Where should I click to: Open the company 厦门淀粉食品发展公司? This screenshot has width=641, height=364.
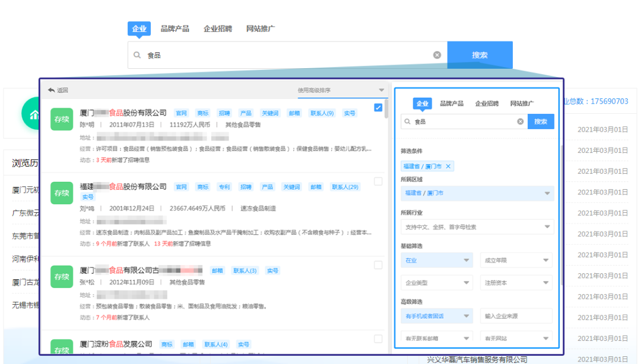click(x=116, y=344)
